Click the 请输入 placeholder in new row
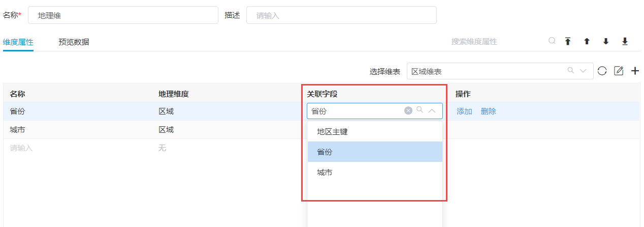 click(21, 148)
